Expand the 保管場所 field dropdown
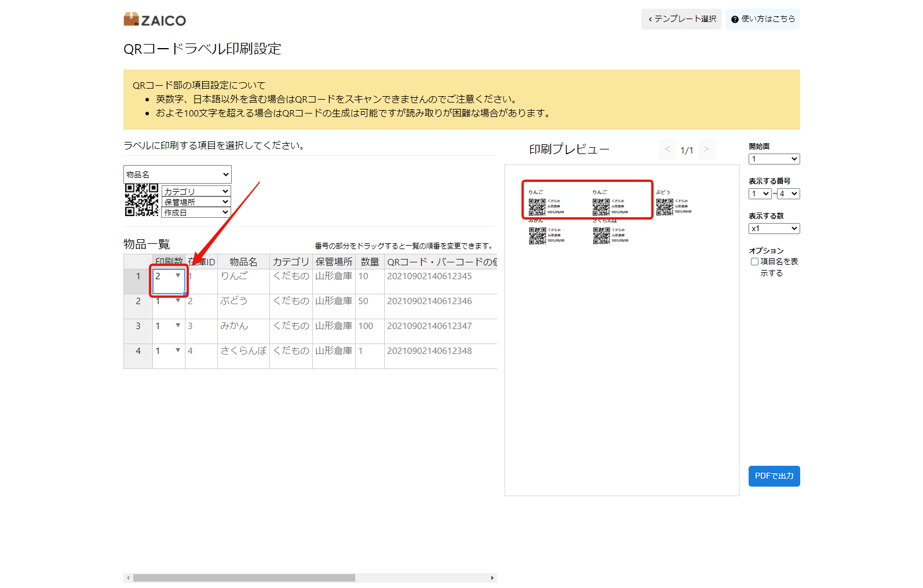Screen dimensions: 923x588 coord(196,202)
